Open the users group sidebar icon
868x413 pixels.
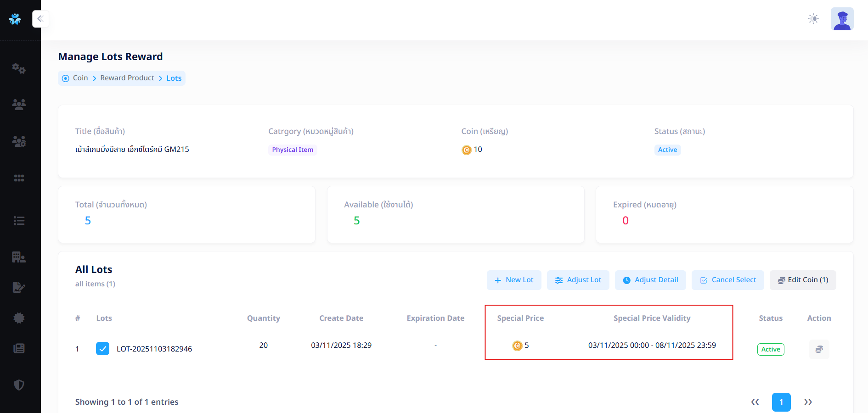(19, 105)
